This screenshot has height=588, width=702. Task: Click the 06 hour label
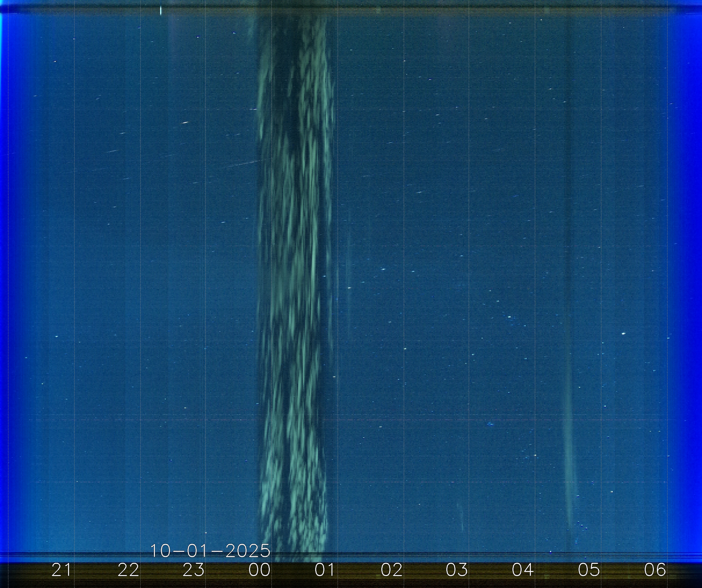coord(655,570)
